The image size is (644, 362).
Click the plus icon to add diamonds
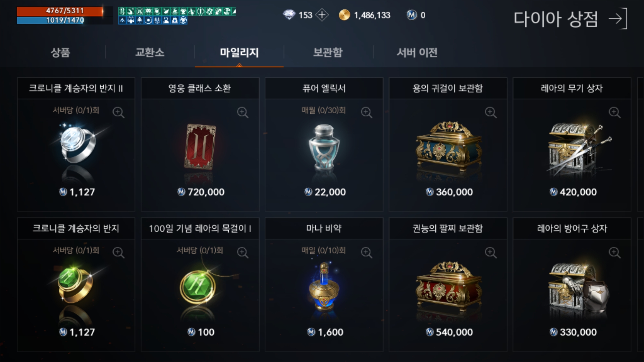(322, 15)
